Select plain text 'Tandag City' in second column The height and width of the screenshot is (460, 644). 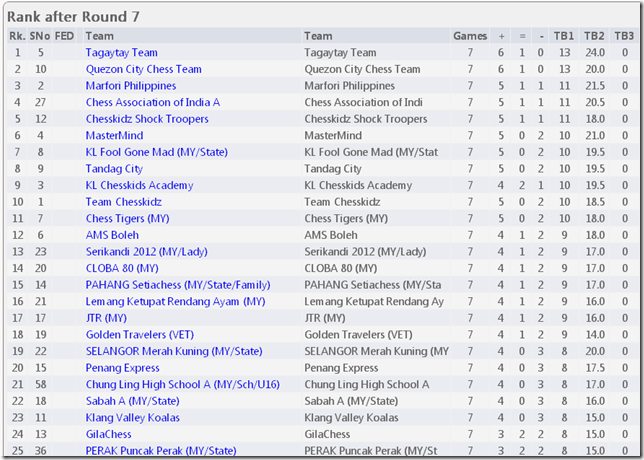click(333, 169)
